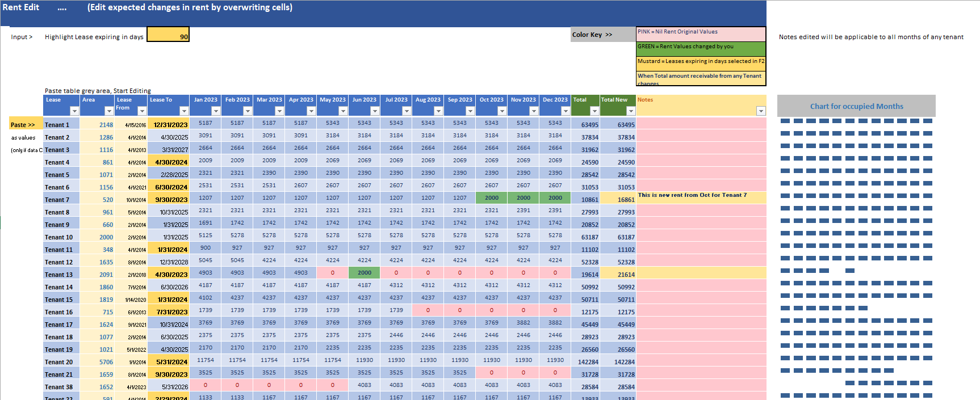The image size is (980, 400).
Task: Select the Tenant 20 name cell
Action: point(61,361)
